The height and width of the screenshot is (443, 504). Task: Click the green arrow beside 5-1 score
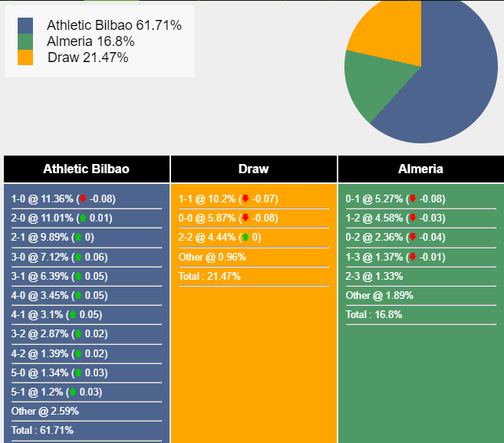point(72,392)
